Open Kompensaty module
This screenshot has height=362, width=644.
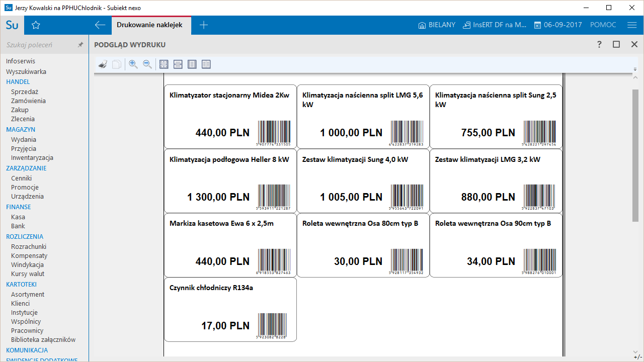tap(29, 256)
